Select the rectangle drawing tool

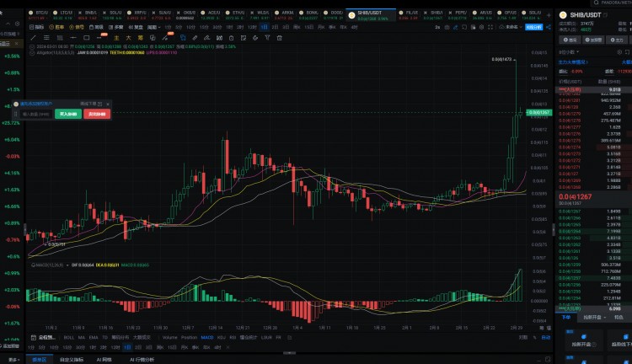coord(86,38)
